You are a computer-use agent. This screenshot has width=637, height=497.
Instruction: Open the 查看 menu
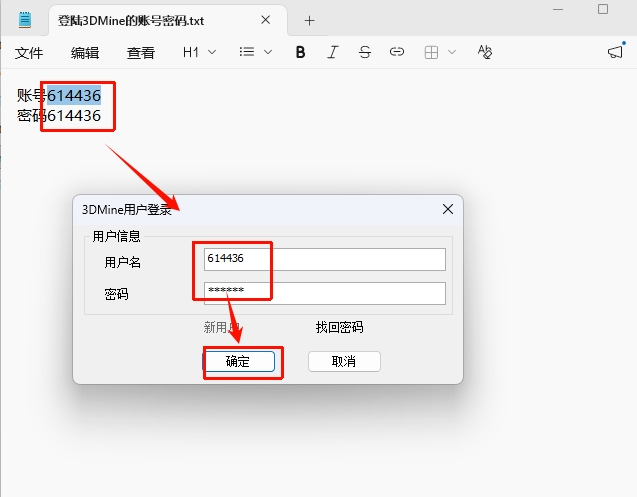[141, 53]
